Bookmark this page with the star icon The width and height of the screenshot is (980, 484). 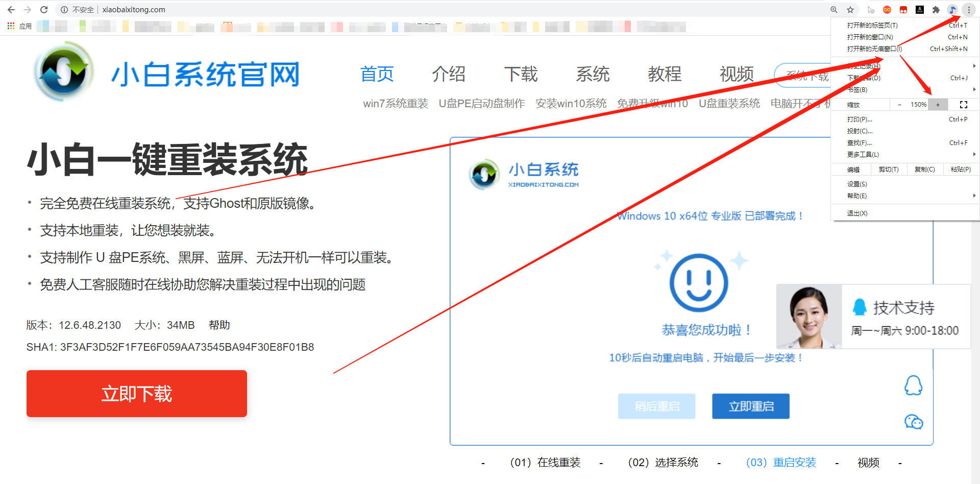[x=850, y=10]
